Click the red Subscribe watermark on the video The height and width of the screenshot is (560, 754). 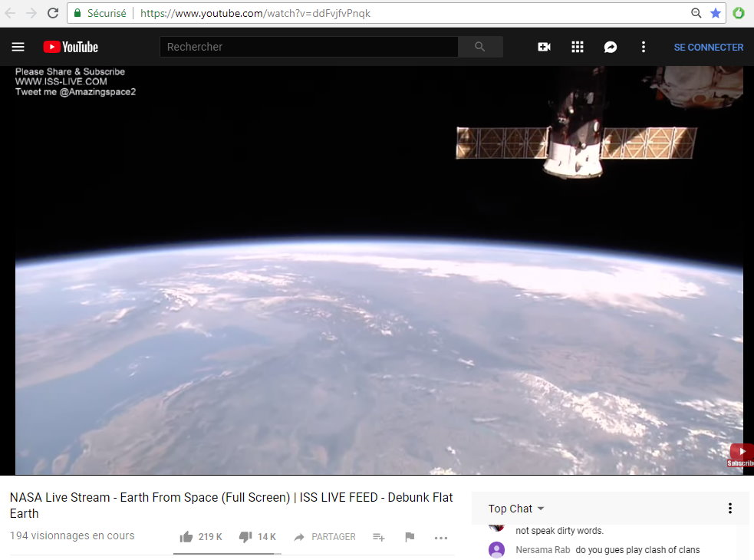click(x=741, y=455)
